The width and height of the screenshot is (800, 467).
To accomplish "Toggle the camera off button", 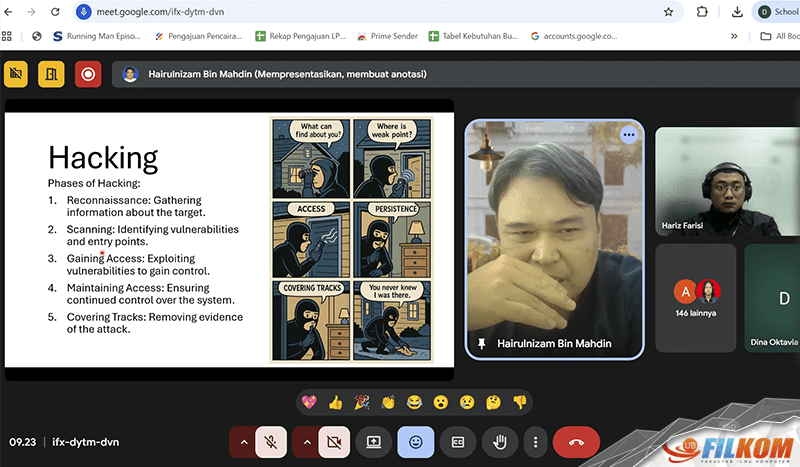I will pos(333,441).
